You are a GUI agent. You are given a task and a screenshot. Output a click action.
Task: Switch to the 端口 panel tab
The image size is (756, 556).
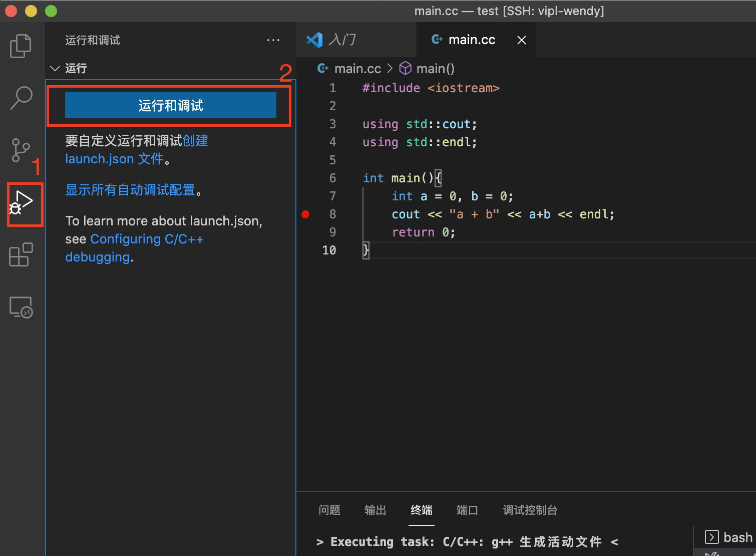tap(468, 510)
